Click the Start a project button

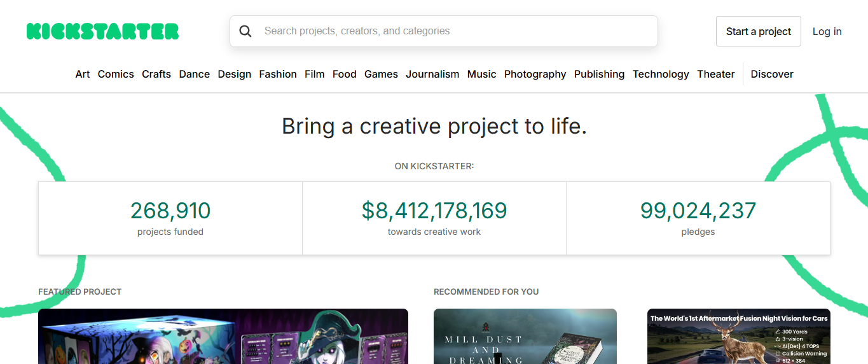[759, 31]
